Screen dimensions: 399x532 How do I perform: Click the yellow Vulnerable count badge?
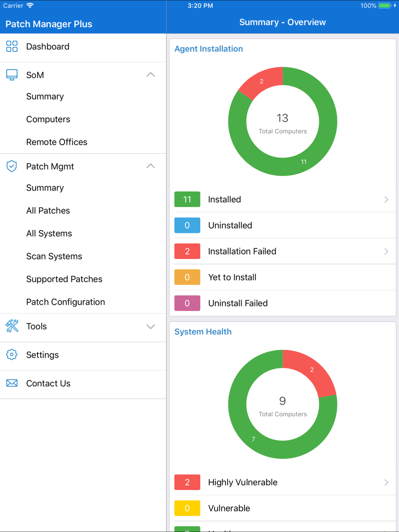tap(187, 508)
